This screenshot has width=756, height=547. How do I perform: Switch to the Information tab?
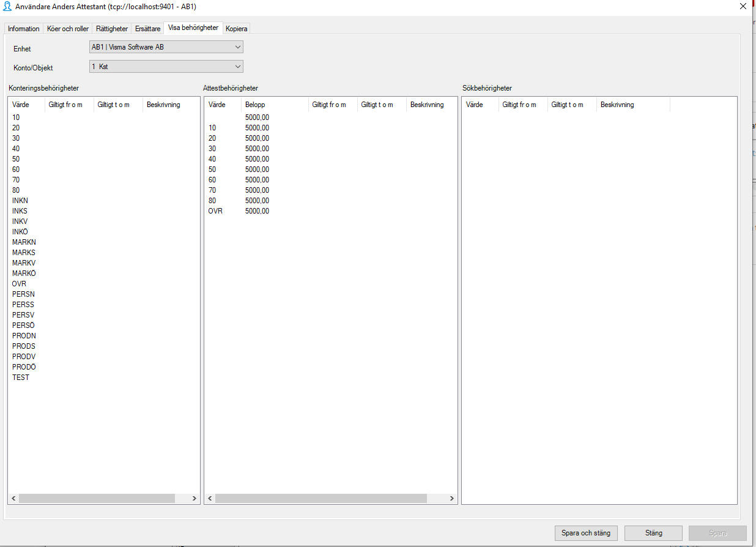(x=23, y=28)
